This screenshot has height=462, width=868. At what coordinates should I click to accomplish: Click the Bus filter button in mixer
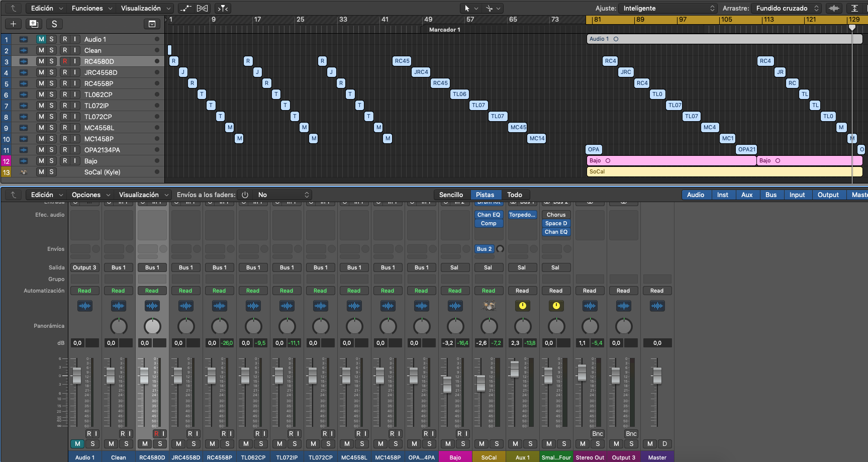tap(771, 195)
